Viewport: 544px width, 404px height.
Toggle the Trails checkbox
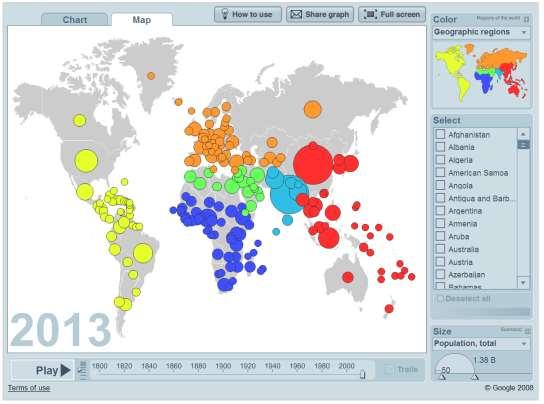389,370
